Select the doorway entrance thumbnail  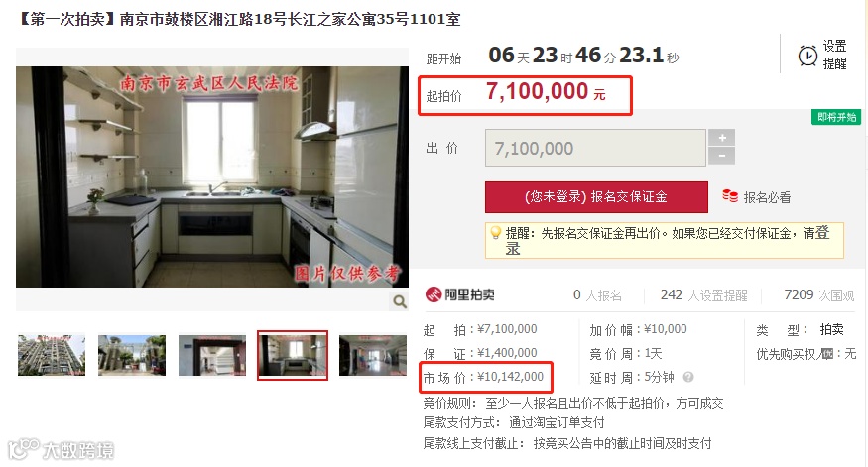point(212,355)
